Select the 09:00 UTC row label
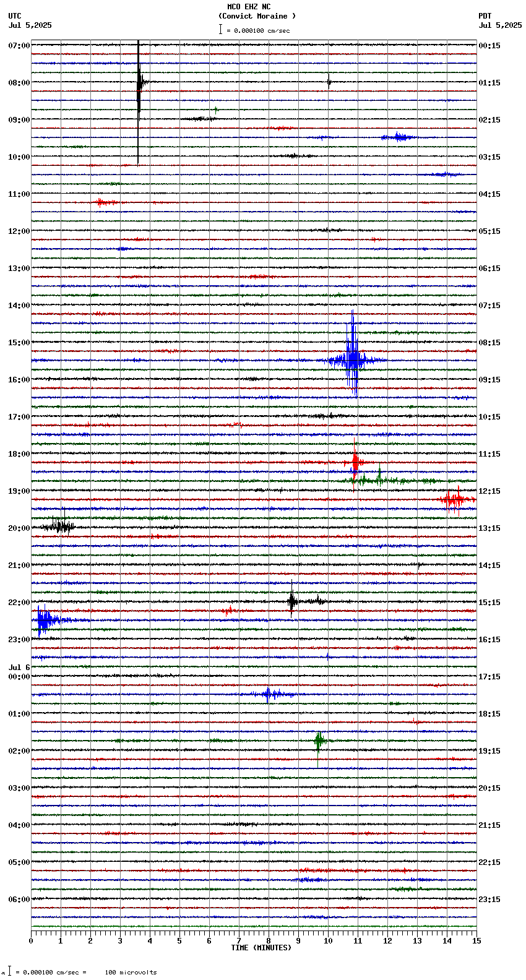This screenshot has height=980, width=526. point(19,120)
